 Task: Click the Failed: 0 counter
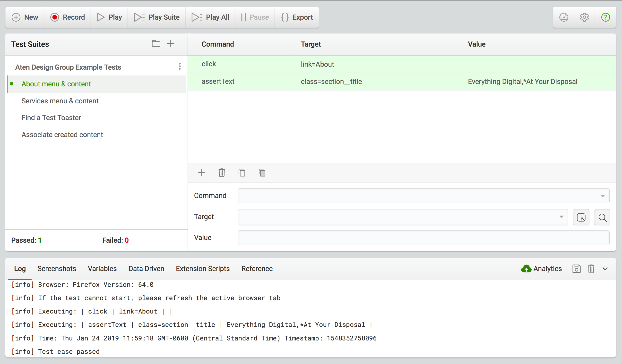(115, 240)
